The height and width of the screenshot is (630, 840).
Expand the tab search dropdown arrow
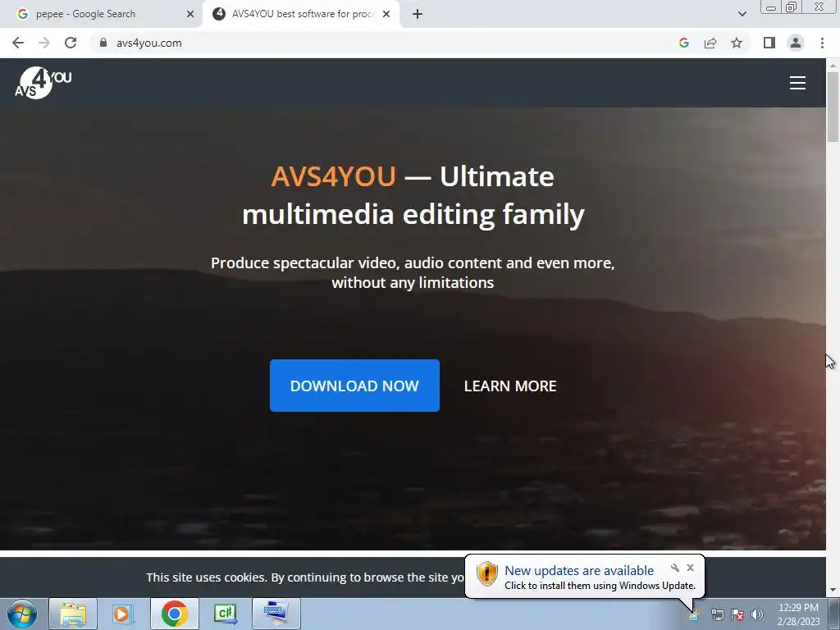tap(742, 14)
